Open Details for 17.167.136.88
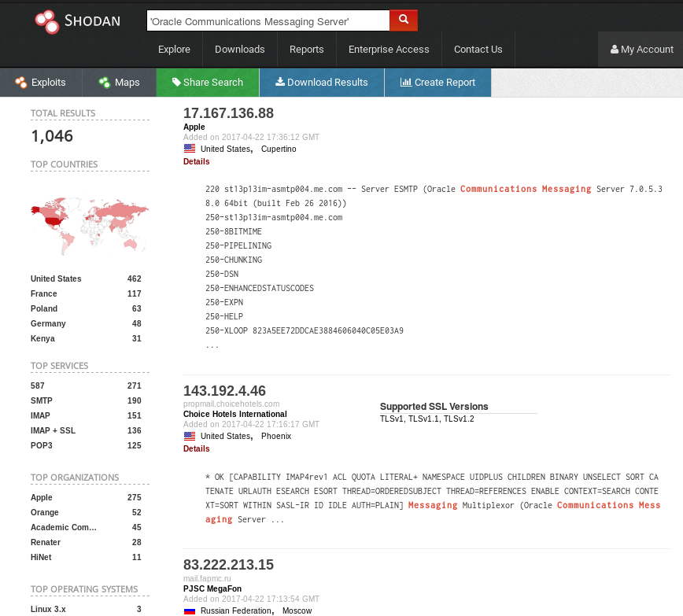683x616 pixels. click(197, 161)
